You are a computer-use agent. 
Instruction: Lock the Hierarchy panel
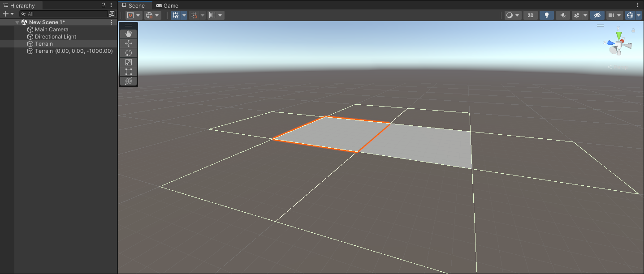(x=104, y=5)
